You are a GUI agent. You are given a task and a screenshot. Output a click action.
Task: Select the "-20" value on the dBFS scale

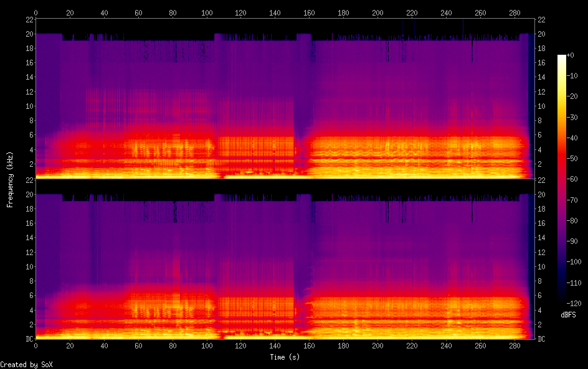[x=572, y=96]
